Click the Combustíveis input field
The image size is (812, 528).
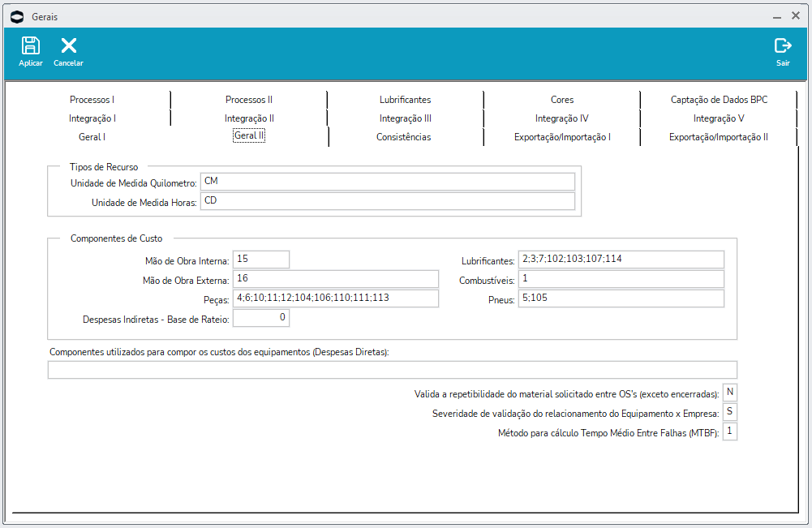(x=621, y=279)
